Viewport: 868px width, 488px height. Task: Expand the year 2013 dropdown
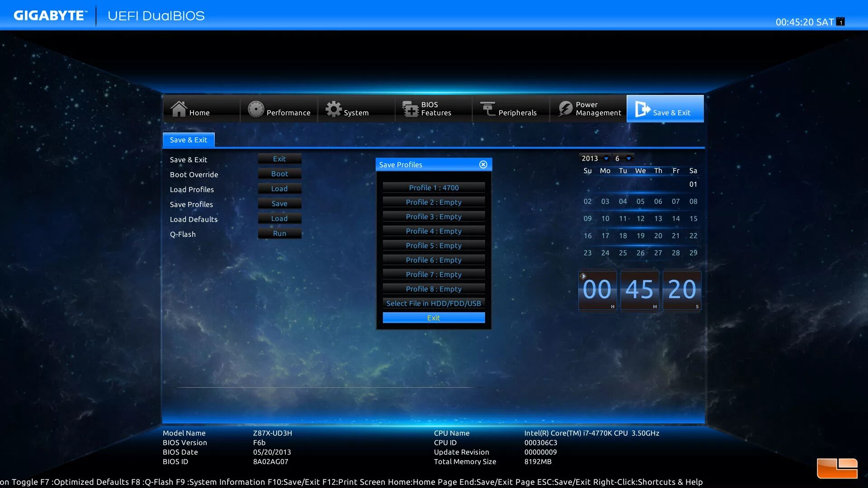point(606,159)
